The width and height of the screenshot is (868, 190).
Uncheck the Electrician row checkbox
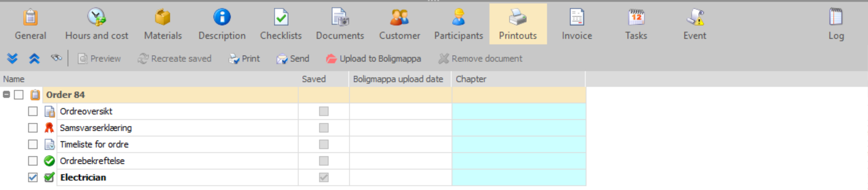tap(33, 177)
